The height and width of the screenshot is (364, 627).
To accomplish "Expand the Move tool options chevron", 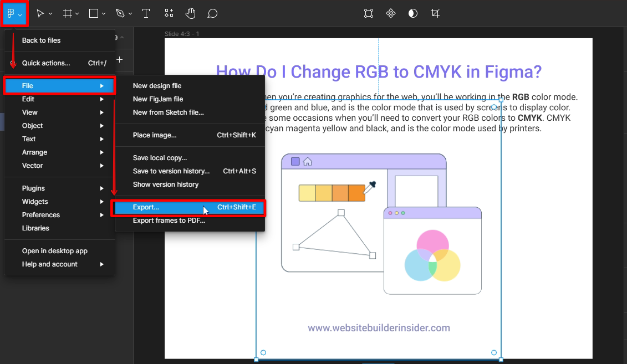I will 50,14.
